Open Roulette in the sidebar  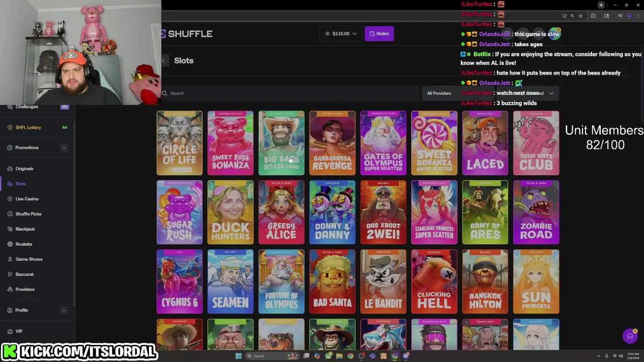coord(37,244)
